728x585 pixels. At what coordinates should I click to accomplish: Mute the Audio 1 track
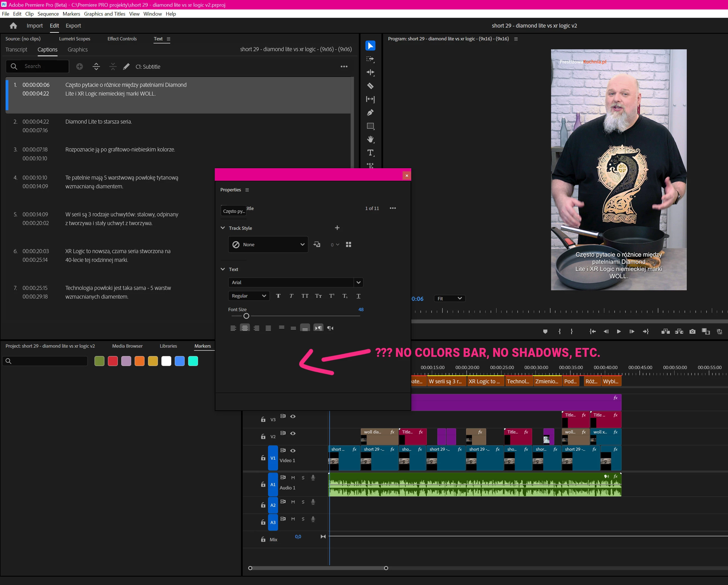[x=293, y=478]
